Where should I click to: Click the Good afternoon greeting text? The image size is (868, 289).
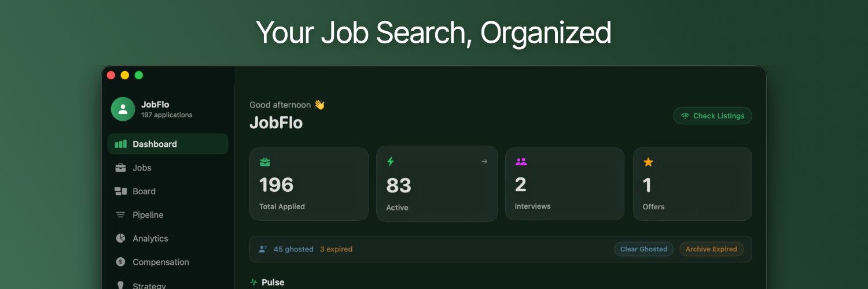[280, 105]
